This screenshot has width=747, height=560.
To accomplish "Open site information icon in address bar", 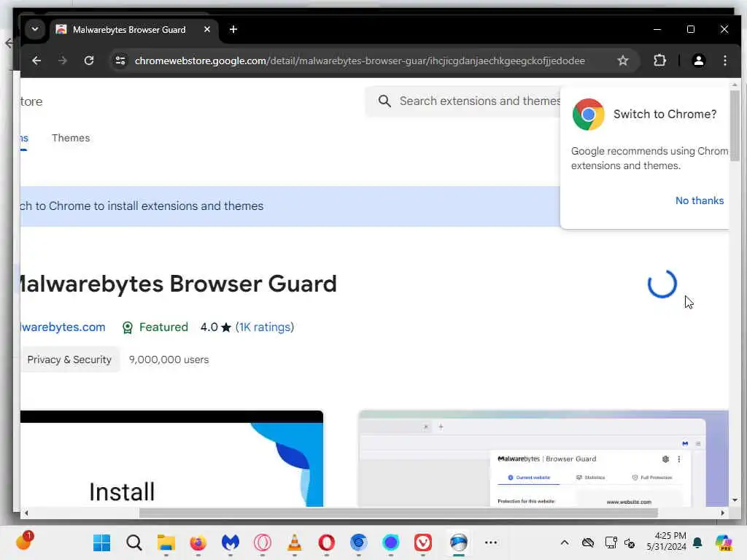I will point(120,61).
